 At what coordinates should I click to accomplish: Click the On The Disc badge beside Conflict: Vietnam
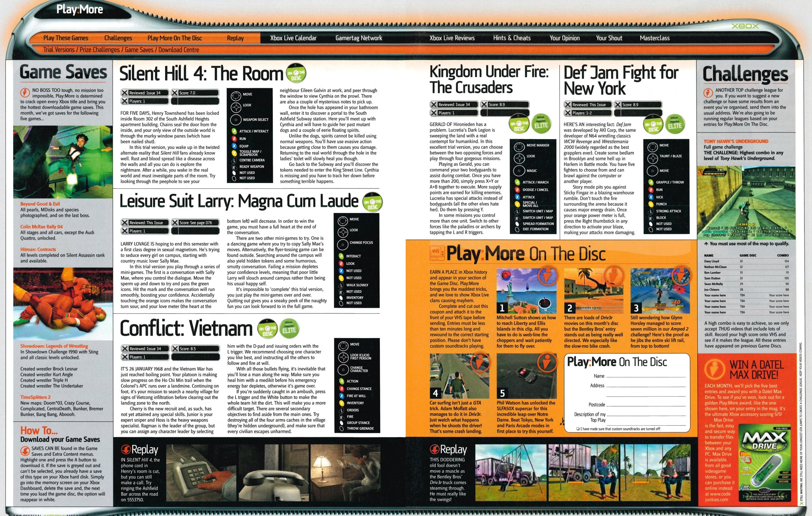[x=267, y=329]
